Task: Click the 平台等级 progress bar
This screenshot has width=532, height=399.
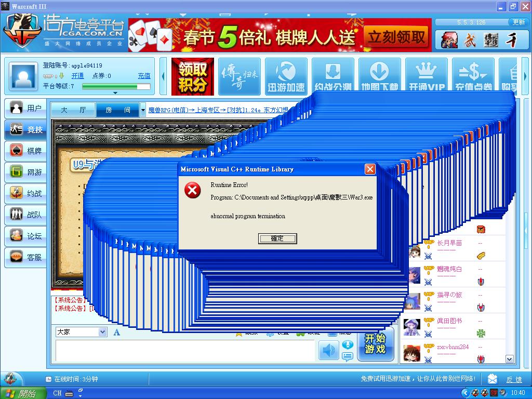Action: [x=116, y=87]
